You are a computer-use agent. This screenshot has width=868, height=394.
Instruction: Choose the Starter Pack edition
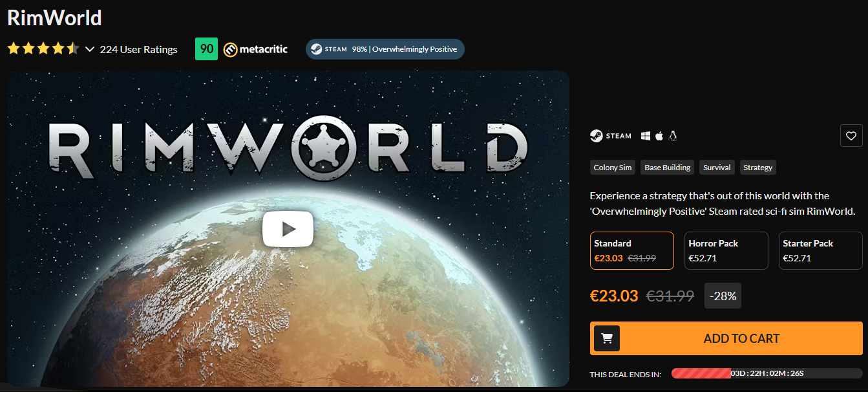(x=821, y=250)
